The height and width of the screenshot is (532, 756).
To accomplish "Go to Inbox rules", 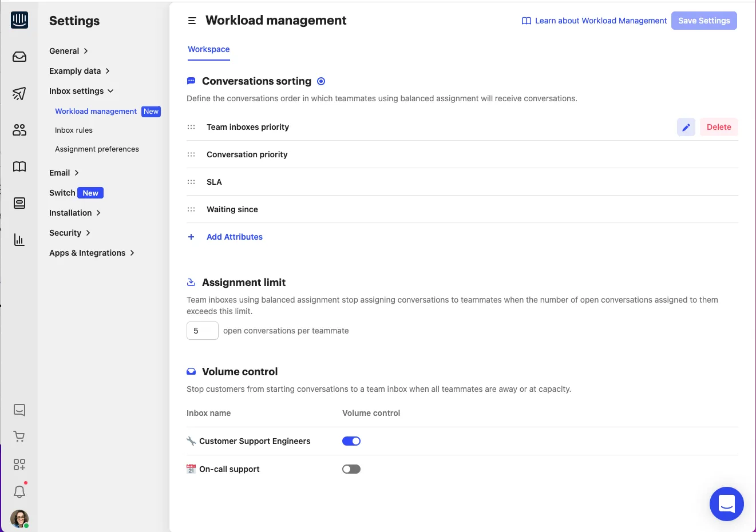I will pos(74,130).
